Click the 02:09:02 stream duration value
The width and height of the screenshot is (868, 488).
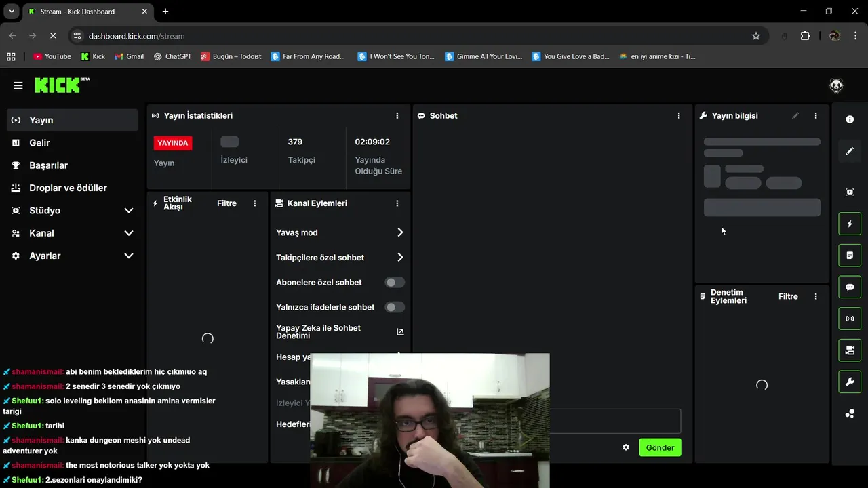tap(372, 142)
